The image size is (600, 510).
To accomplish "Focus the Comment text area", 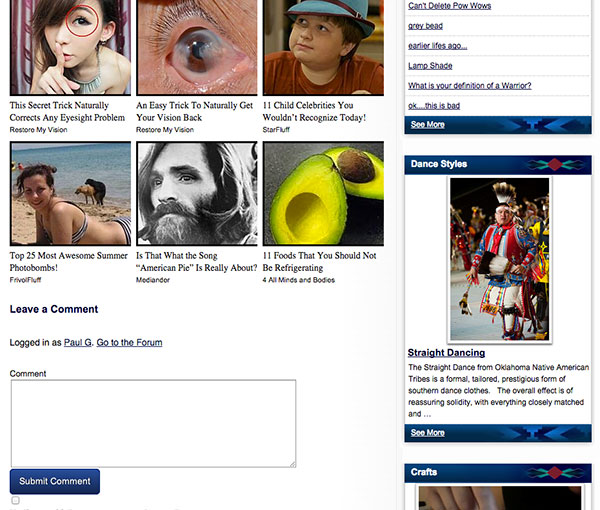I will click(x=153, y=424).
